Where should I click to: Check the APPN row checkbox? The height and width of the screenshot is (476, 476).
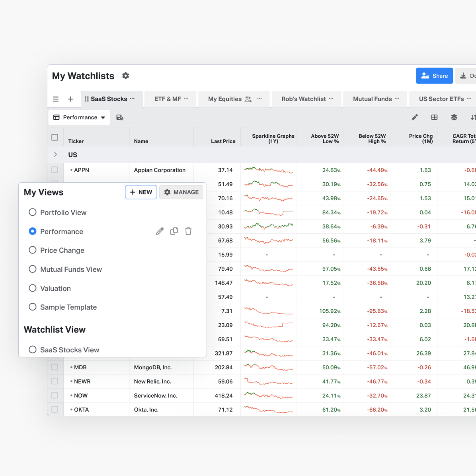point(55,170)
